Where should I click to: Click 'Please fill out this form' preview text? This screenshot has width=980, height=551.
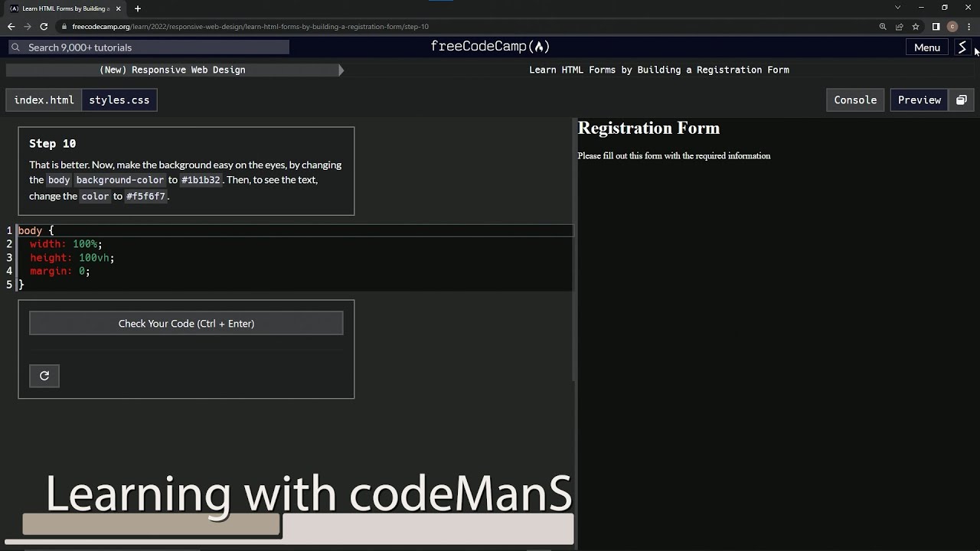point(674,155)
